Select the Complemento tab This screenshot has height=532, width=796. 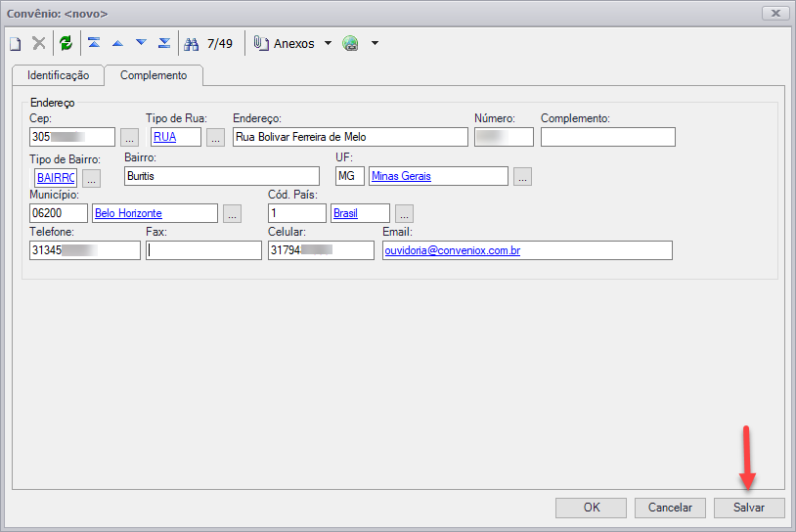154,75
